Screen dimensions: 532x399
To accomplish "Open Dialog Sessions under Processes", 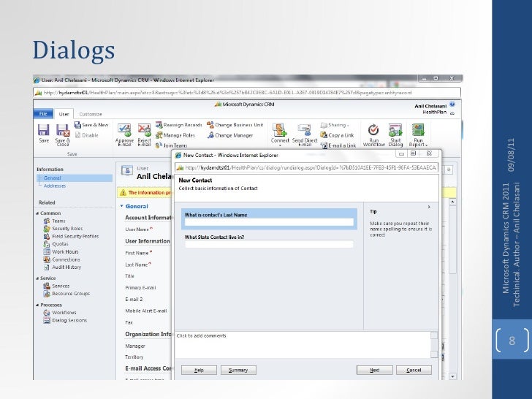I will 65,320.
